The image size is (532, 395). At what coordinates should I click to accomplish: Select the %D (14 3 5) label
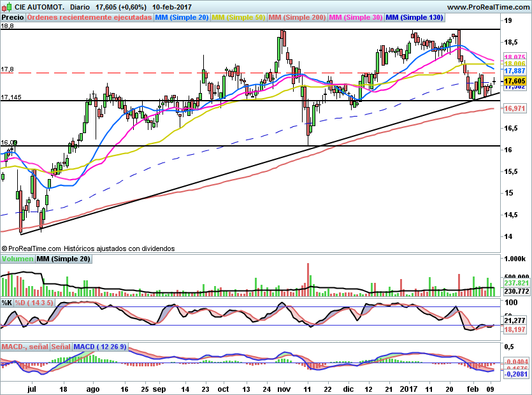pos(34,303)
